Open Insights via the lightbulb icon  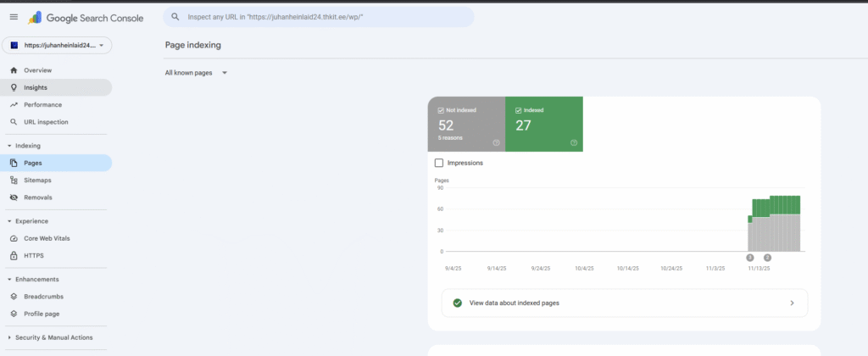coord(14,87)
